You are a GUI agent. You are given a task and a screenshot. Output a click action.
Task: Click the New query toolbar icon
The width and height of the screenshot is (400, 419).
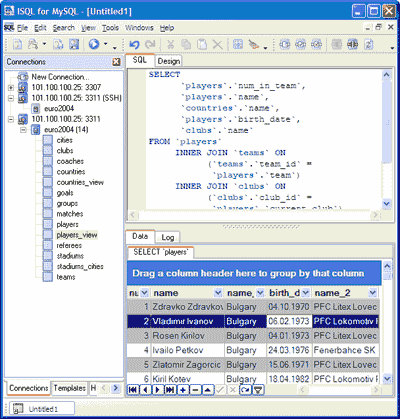click(17, 44)
